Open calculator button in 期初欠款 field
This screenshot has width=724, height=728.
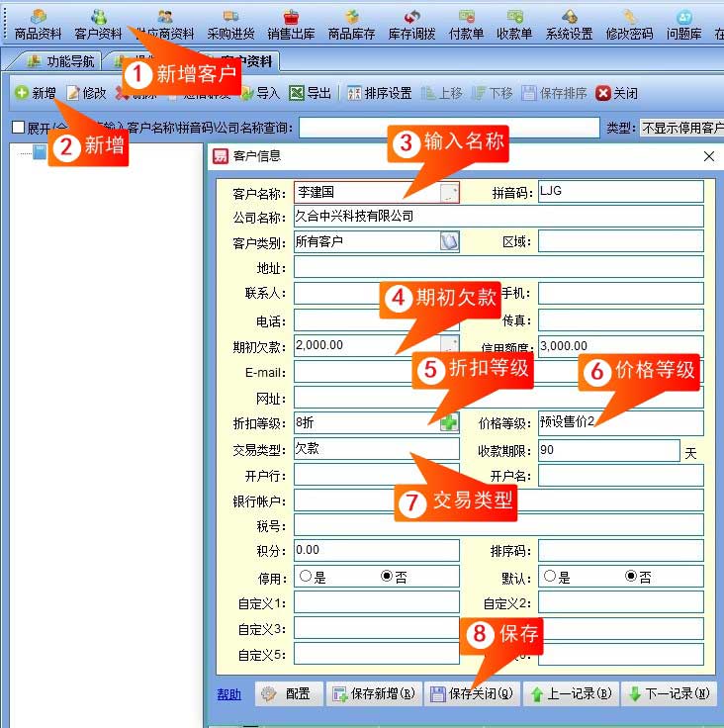tap(449, 345)
